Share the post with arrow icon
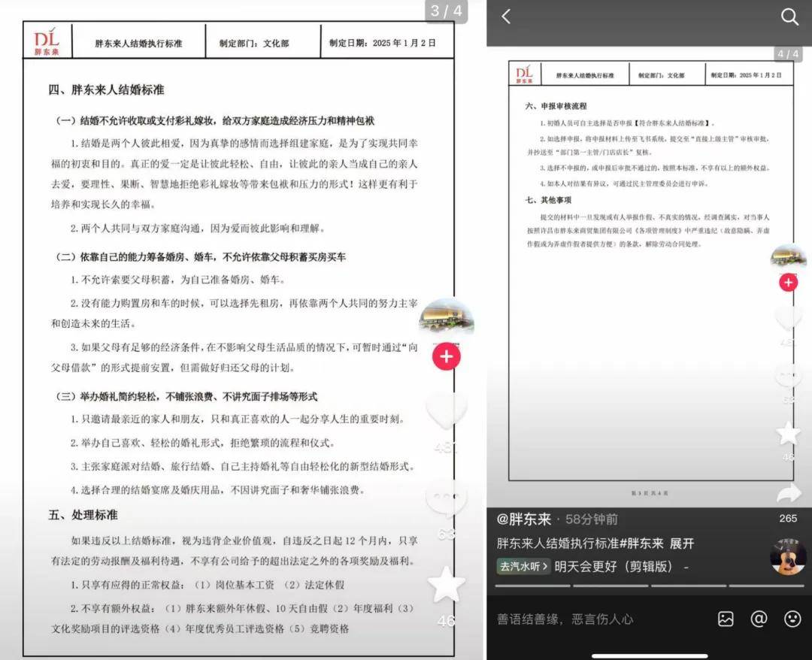The height and width of the screenshot is (660, 812). click(788, 493)
